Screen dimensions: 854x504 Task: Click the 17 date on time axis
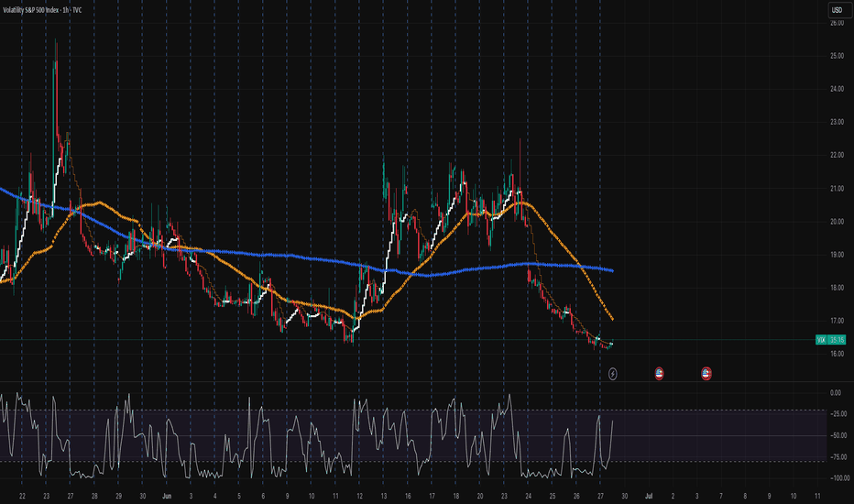[x=432, y=496]
